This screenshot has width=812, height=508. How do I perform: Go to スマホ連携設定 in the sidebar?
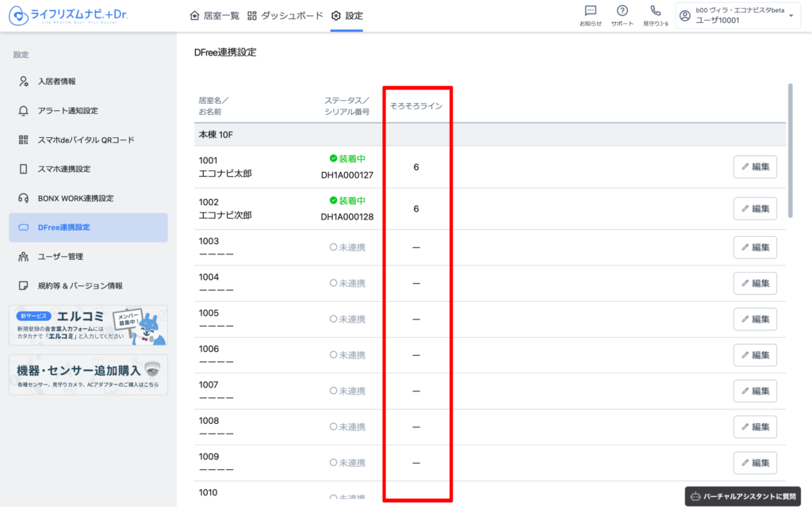tap(88, 169)
